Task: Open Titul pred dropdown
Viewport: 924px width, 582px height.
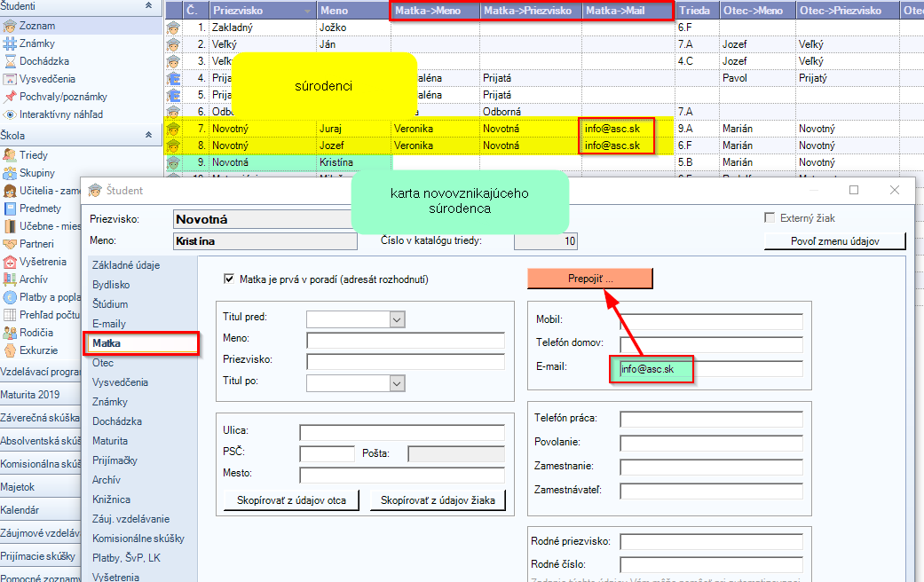Action: [397, 319]
